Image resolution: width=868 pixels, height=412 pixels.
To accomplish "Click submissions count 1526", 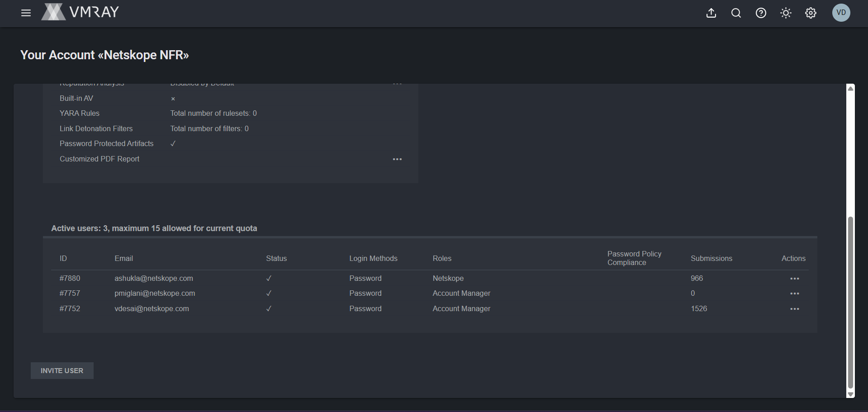I will click(x=699, y=308).
